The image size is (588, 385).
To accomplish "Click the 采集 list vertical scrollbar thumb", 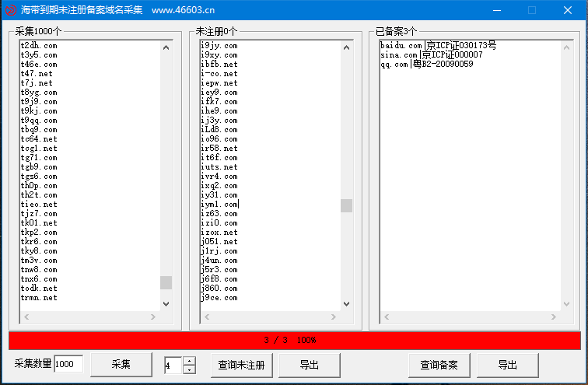I will (166, 282).
